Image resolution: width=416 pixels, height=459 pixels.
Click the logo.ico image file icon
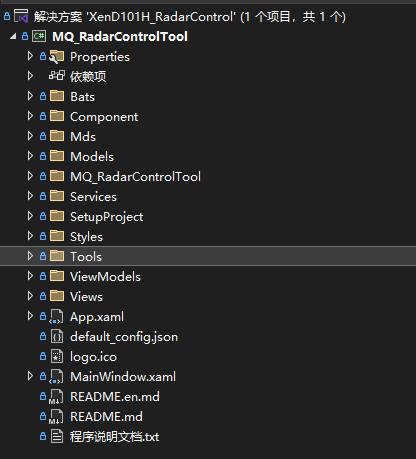pos(57,356)
